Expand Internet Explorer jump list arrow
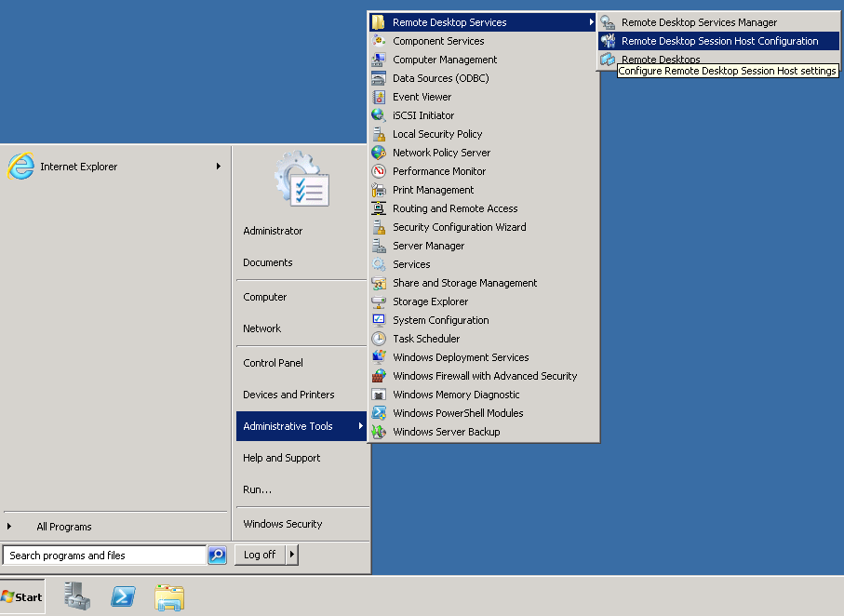 (219, 167)
